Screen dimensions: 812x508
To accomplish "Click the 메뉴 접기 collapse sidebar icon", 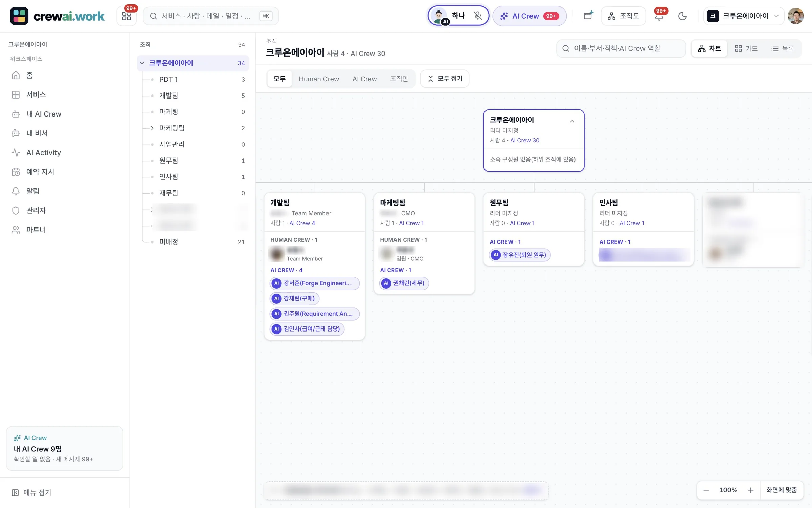I will tap(15, 493).
